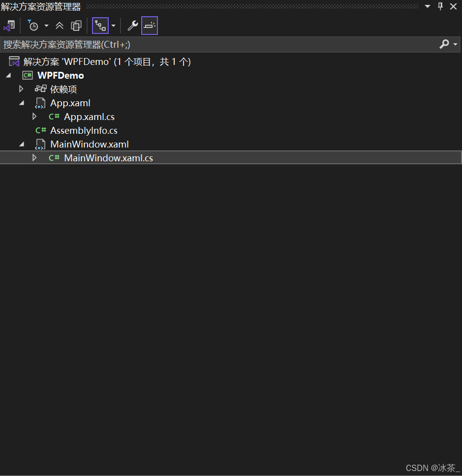Screen dimensions: 462x476
Task: Expand the MainWindow.xaml.cs node
Action: (34, 158)
